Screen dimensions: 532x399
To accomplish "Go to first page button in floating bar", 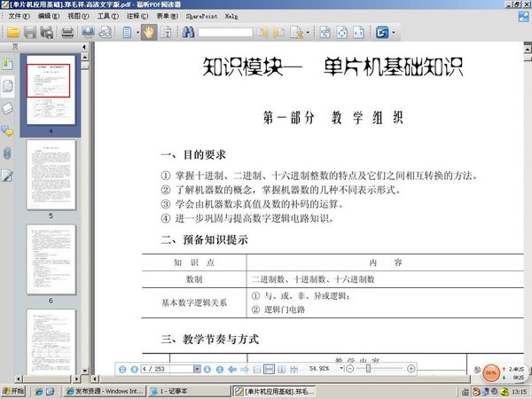I will (122, 369).
